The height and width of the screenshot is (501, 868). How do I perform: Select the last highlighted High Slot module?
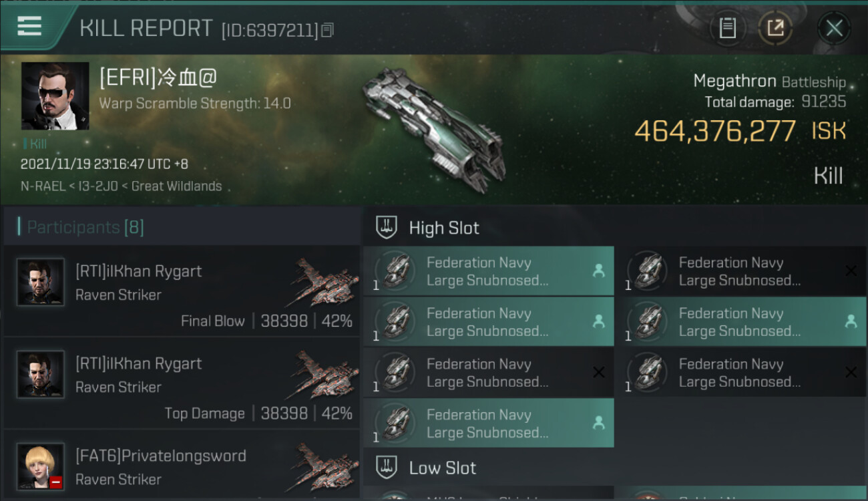(x=489, y=423)
